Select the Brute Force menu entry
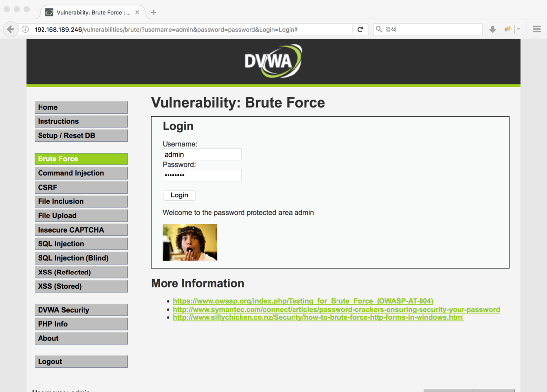The height and width of the screenshot is (392, 547). (x=81, y=159)
